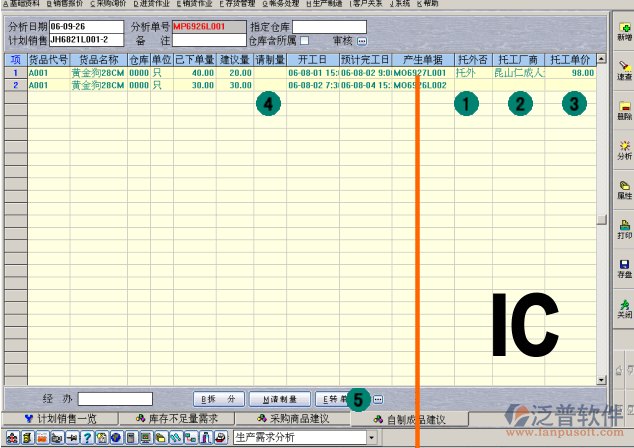Screen dimensions: 634x448
Task: Run 分析 (Analyze) from the right sidebar
Action: [x=624, y=149]
